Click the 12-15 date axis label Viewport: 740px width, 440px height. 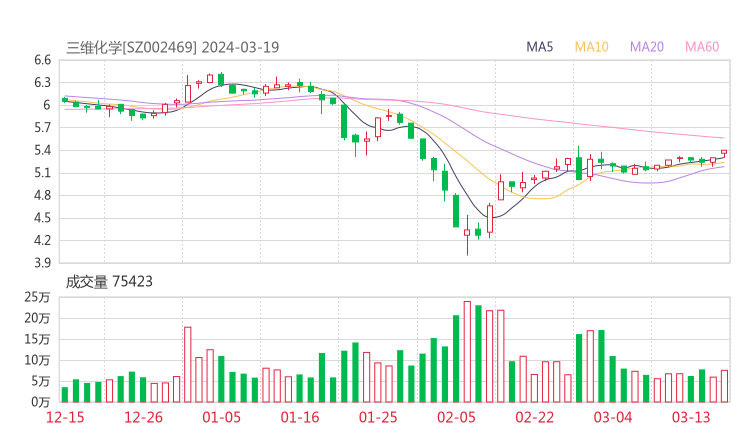tap(65, 417)
